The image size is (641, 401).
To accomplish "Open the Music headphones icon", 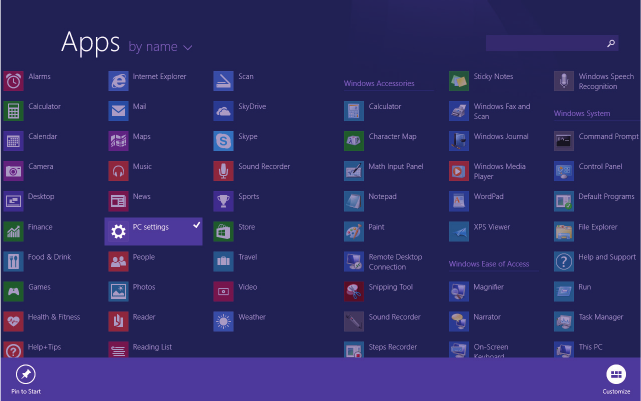I will pyautogui.click(x=118, y=171).
